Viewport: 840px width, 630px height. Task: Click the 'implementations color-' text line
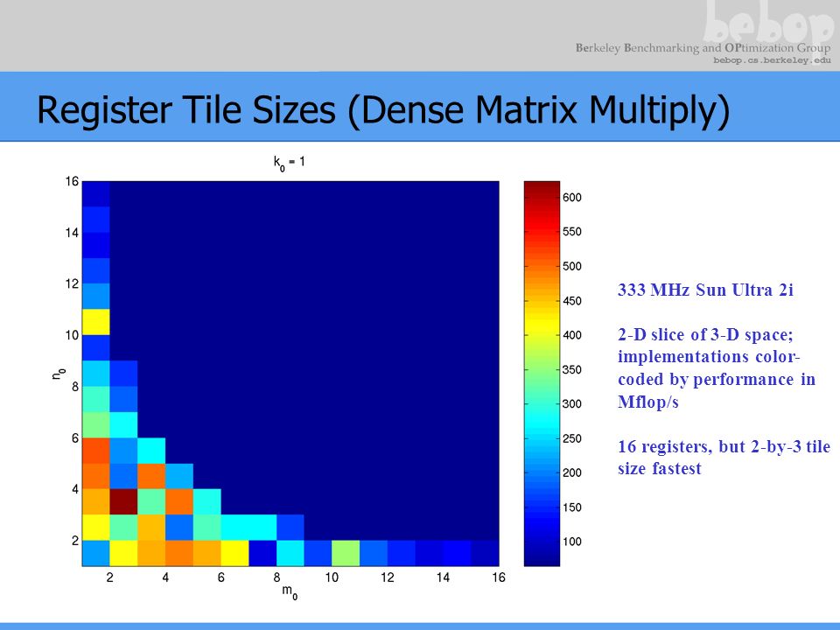pos(709,357)
